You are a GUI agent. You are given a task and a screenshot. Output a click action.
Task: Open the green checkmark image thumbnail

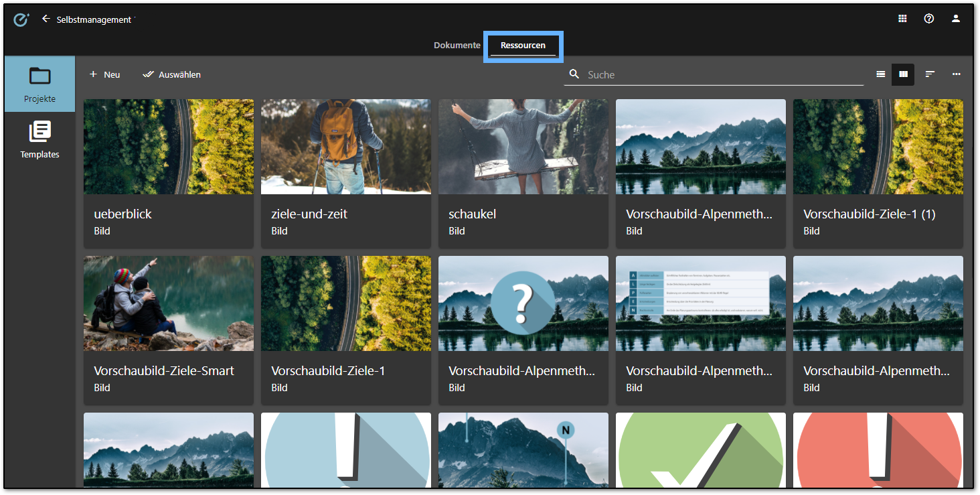click(x=701, y=450)
